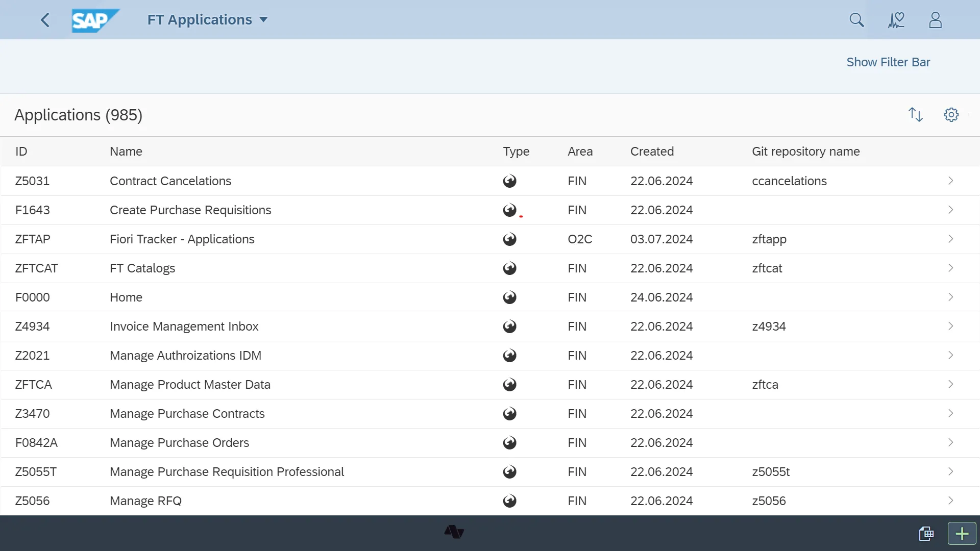Click the Git repository name column header
This screenshot has height=551, width=980.
[805, 152]
